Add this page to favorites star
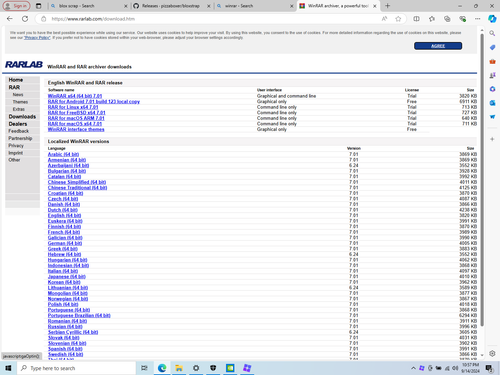 (x=398, y=19)
